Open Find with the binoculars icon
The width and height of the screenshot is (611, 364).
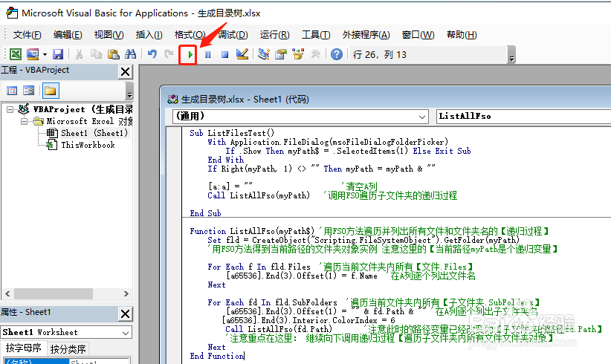pos(130,54)
